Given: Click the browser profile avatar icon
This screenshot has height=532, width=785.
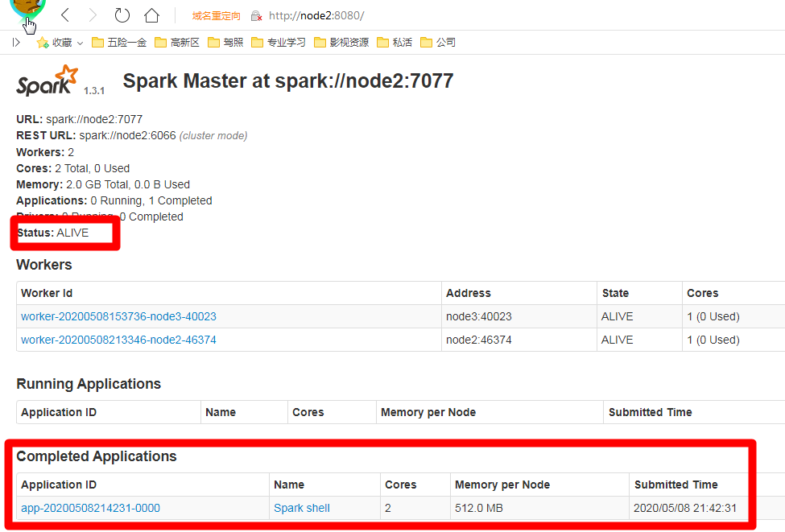Looking at the screenshot, I should [x=28, y=8].
